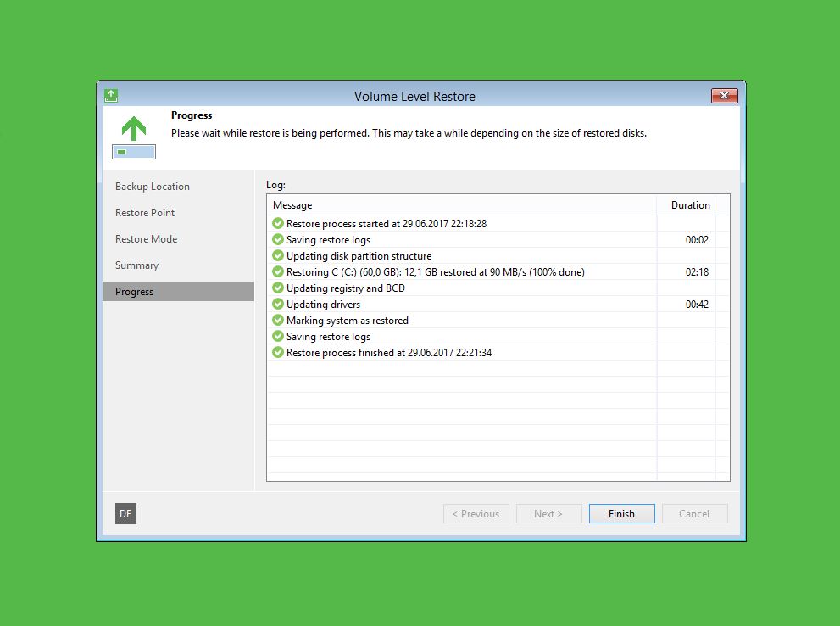Switch to Summary wizard step
This screenshot has height=626, width=840.
point(137,265)
